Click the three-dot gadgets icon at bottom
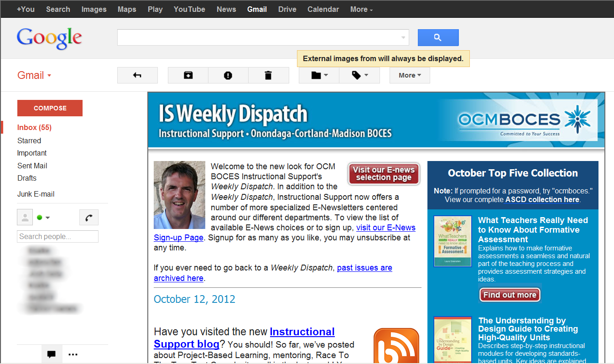 tap(73, 354)
